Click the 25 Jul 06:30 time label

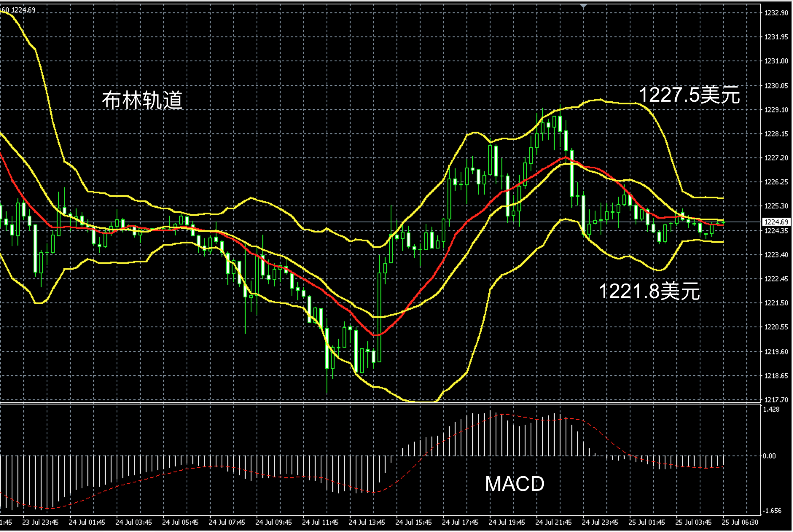coord(740,523)
